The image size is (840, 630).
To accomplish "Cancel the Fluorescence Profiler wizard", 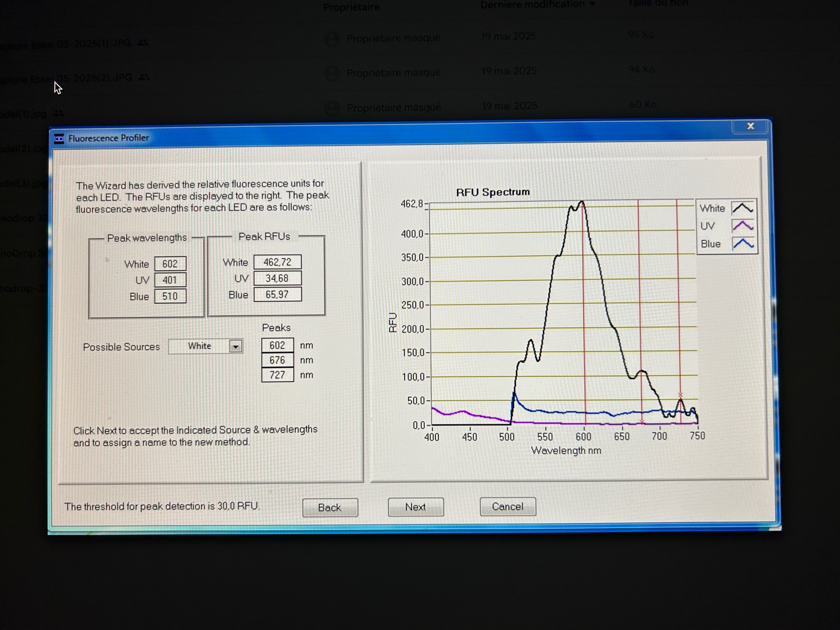I will coord(507,507).
